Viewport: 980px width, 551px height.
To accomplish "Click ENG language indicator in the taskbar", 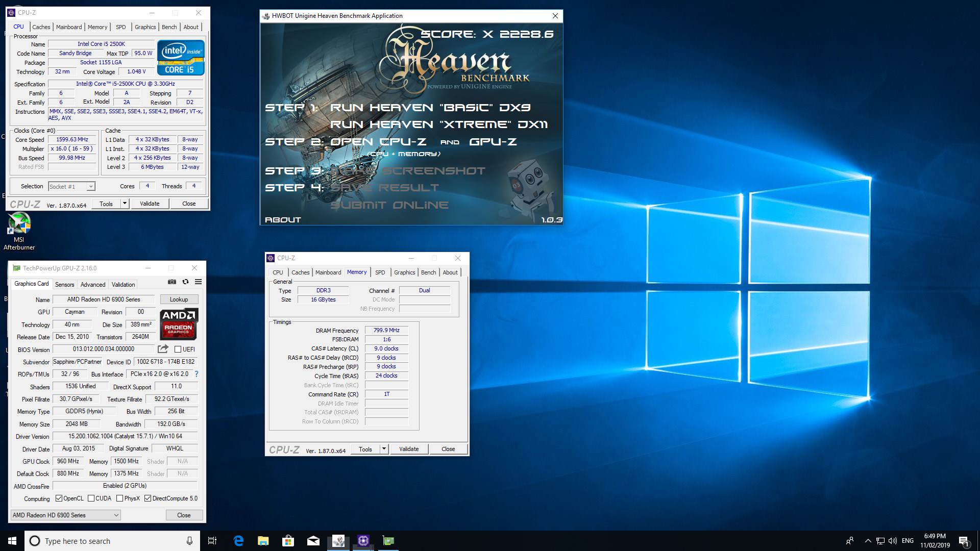I will pyautogui.click(x=908, y=541).
